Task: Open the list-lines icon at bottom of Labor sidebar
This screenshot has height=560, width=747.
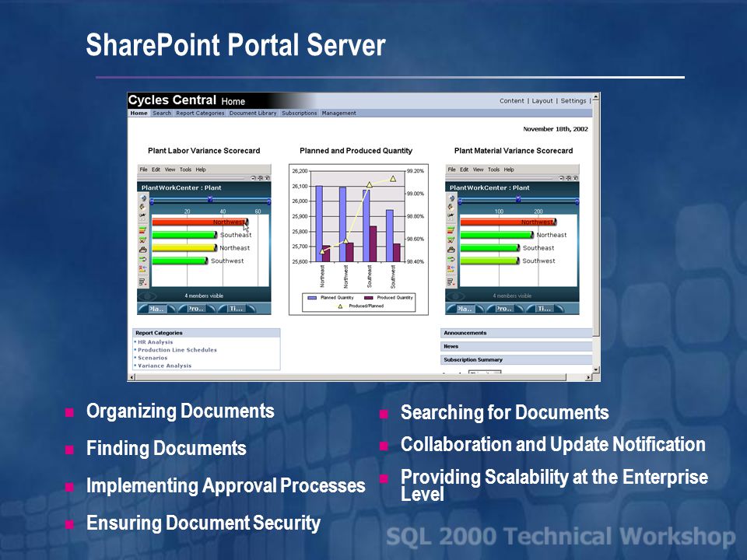Action: [143, 282]
